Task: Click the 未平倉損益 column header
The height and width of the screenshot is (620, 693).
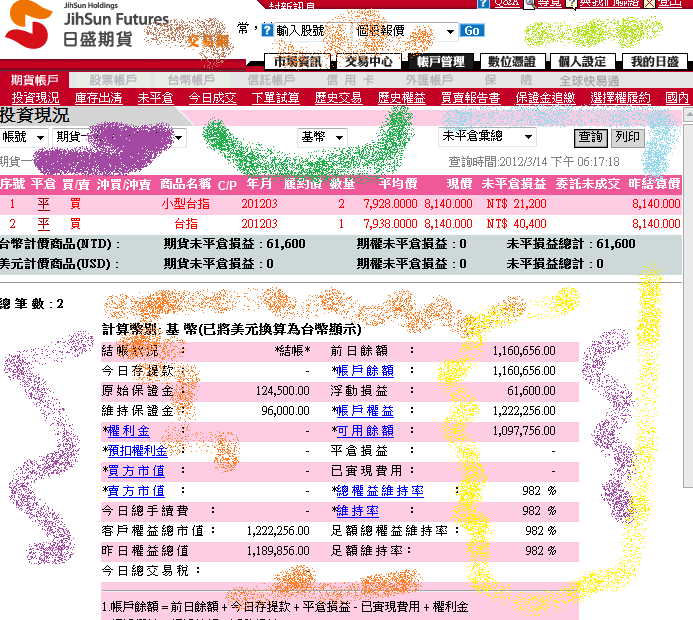Action: [x=514, y=184]
